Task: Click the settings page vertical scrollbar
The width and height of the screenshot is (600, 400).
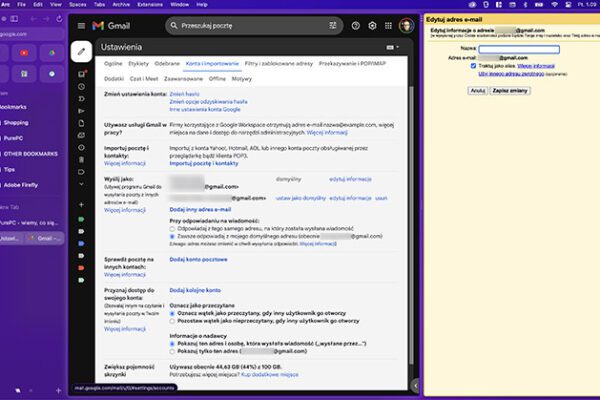Action: (411, 226)
